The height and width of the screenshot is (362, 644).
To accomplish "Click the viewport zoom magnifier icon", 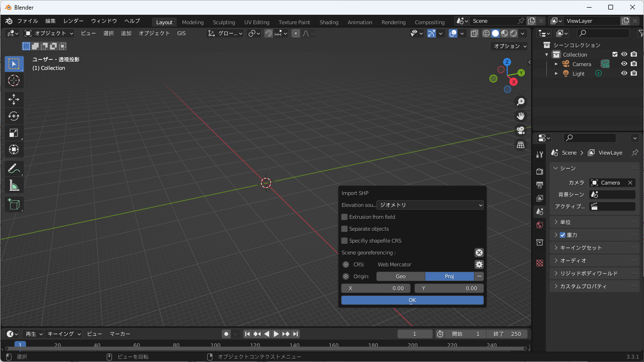I will (521, 102).
